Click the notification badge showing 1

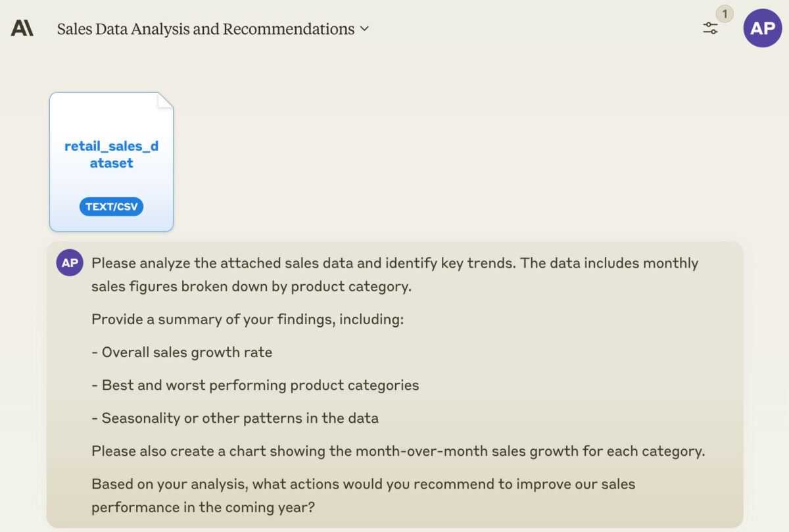(725, 12)
